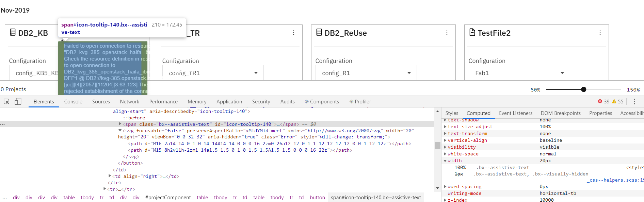Click the breadcrumb ellipsis at bottom left
This screenshot has height=202, width=644.
(x=5, y=198)
